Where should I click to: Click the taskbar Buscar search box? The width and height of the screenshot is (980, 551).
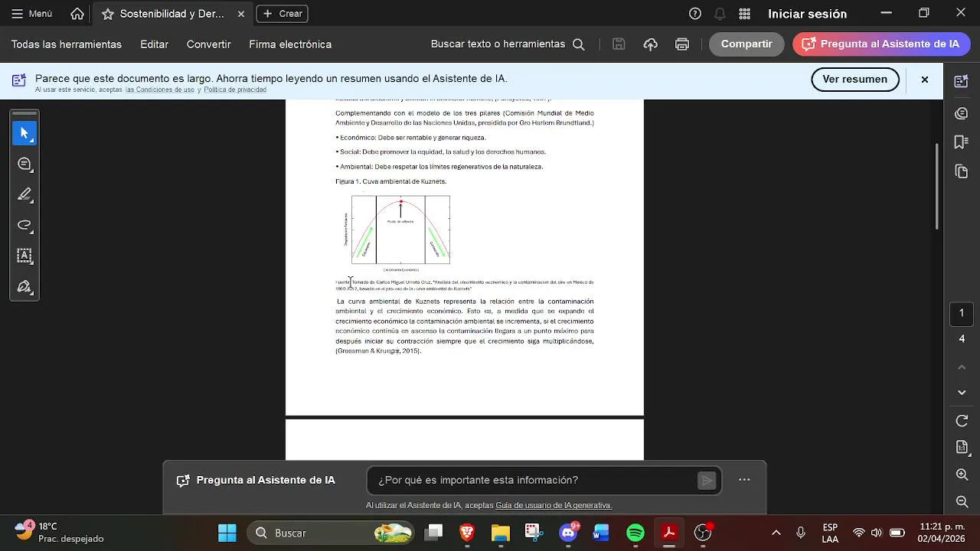[331, 533]
